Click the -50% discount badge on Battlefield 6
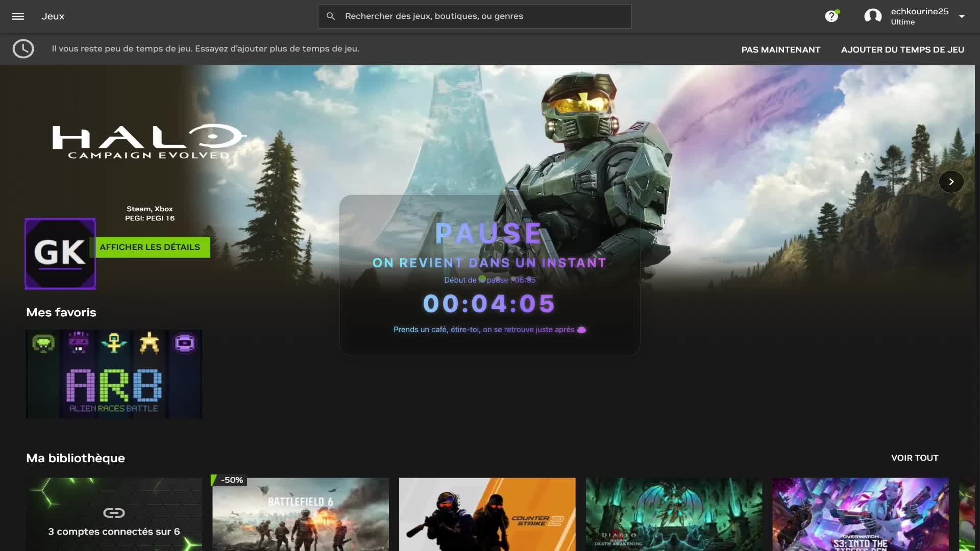980x551 pixels. coord(229,480)
